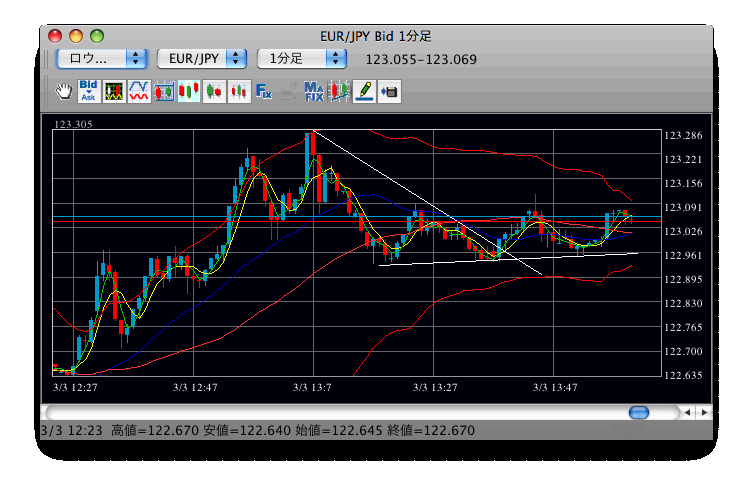
Task: Click the 123.156 price axis label
Action: point(683,183)
